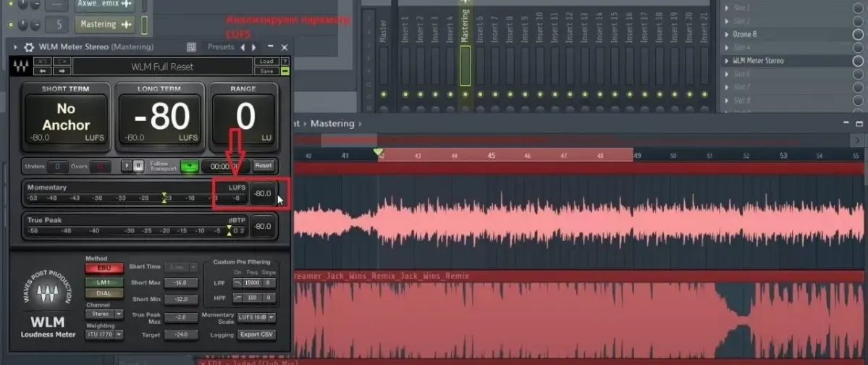Open the Channel Stereo dropdown
This screenshot has width=868, height=365.
[x=104, y=314]
